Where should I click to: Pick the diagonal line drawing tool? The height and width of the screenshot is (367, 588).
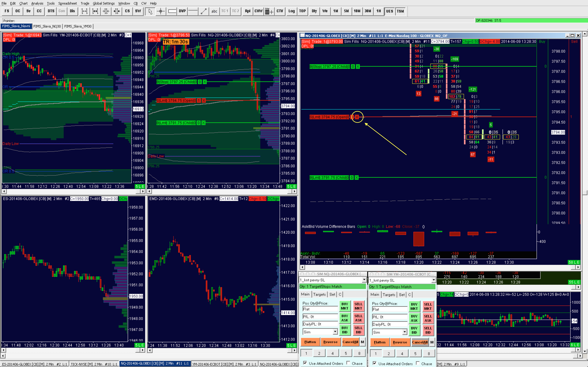204,11
